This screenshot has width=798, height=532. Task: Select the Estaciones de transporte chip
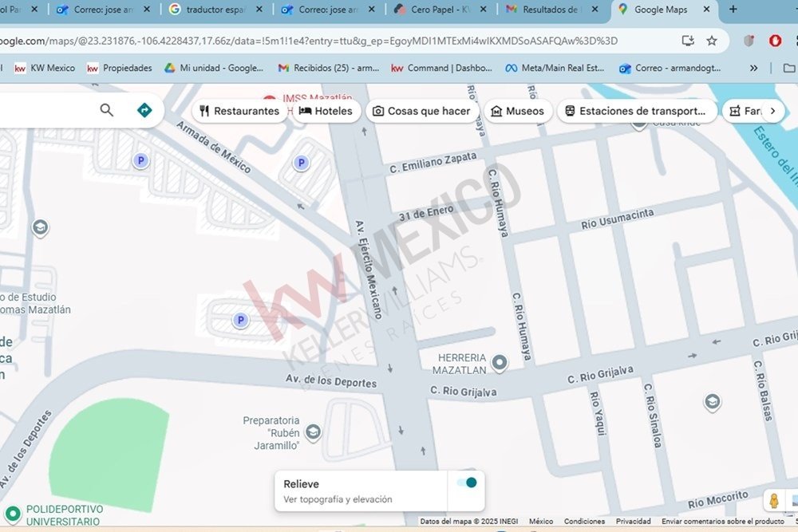tap(637, 111)
